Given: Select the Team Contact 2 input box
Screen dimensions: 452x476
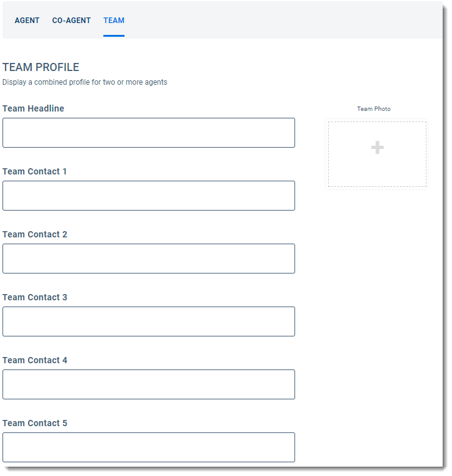Looking at the screenshot, I should pos(148,259).
